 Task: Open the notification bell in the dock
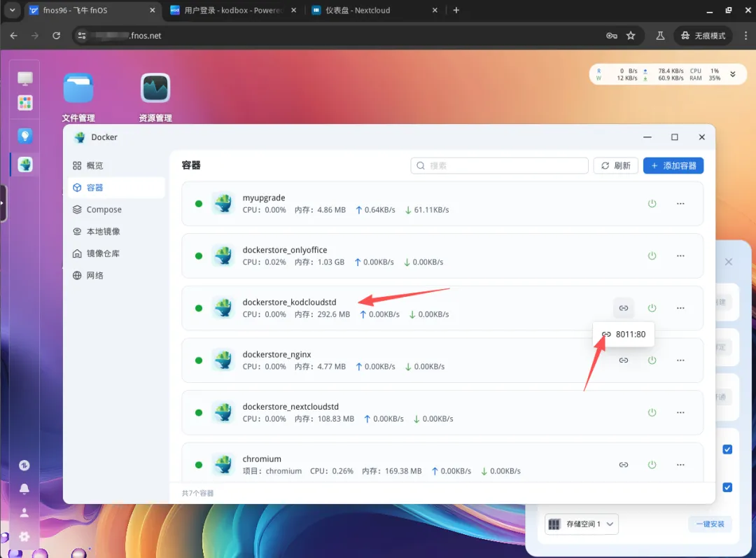pyautogui.click(x=24, y=489)
